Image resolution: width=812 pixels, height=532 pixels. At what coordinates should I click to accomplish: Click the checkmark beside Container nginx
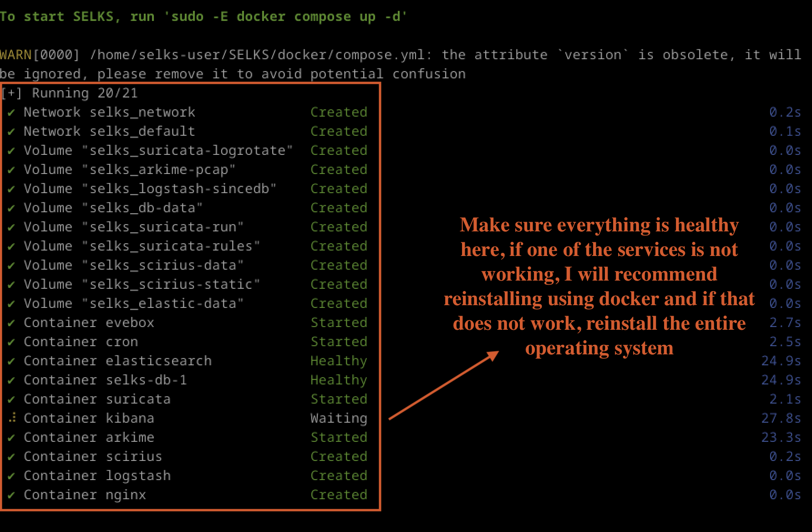click(x=11, y=495)
